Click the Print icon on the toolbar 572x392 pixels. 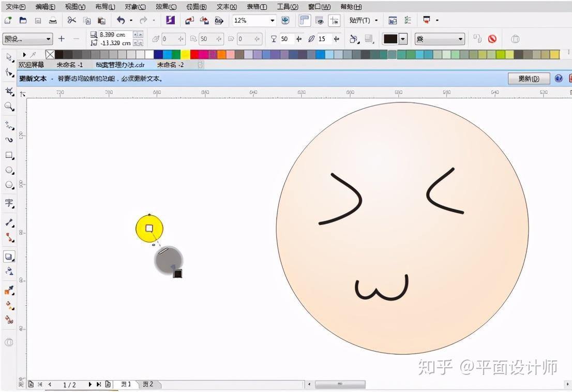(x=52, y=20)
